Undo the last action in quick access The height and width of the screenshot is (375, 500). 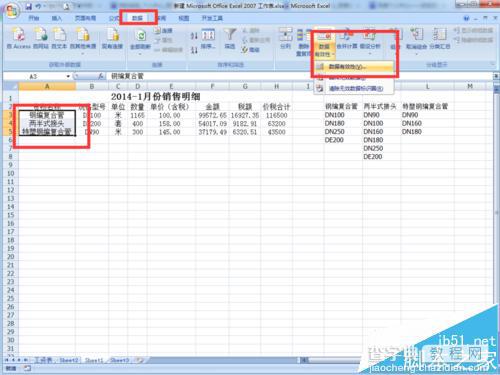(39, 6)
